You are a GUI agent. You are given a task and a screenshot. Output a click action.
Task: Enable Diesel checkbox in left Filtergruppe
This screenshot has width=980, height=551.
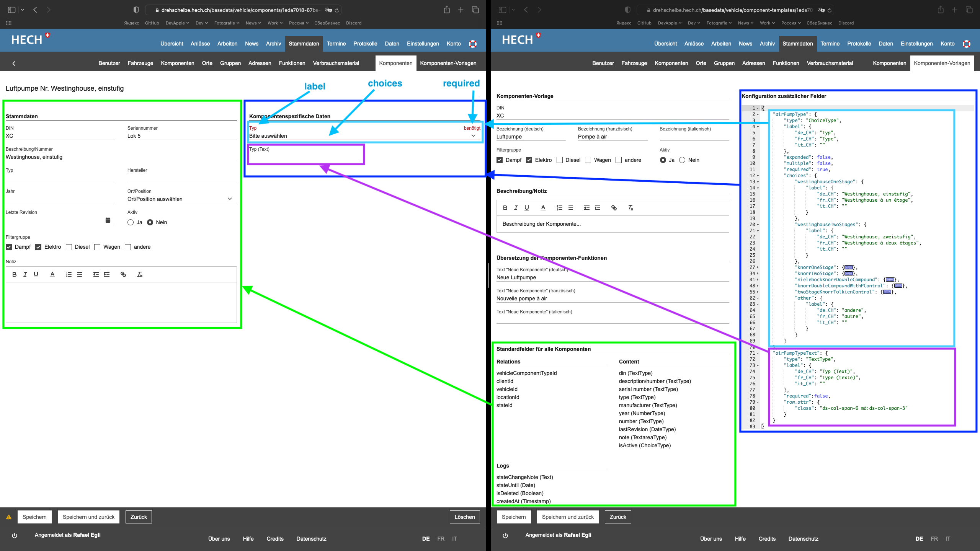tap(69, 247)
